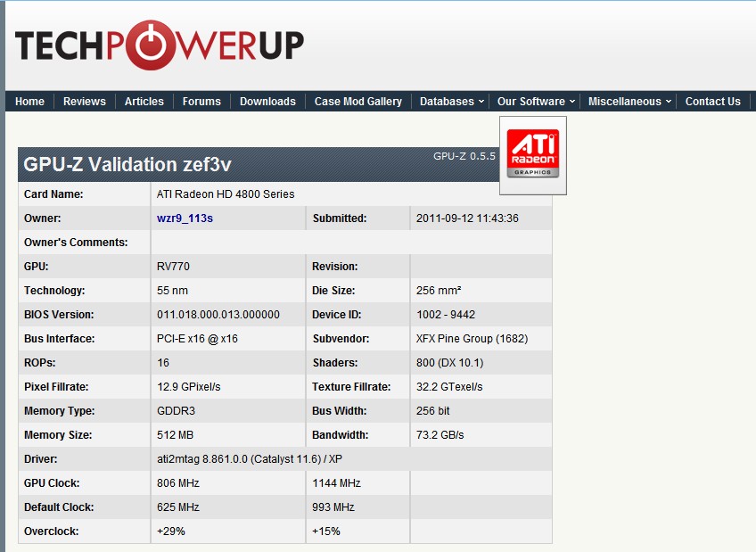756x552 pixels.
Task: Open the Contact Us page
Action: click(x=712, y=102)
